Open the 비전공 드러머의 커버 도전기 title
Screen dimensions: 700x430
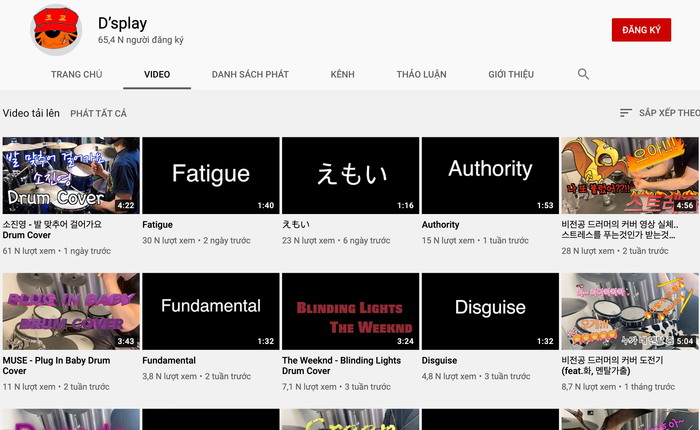click(x=612, y=365)
